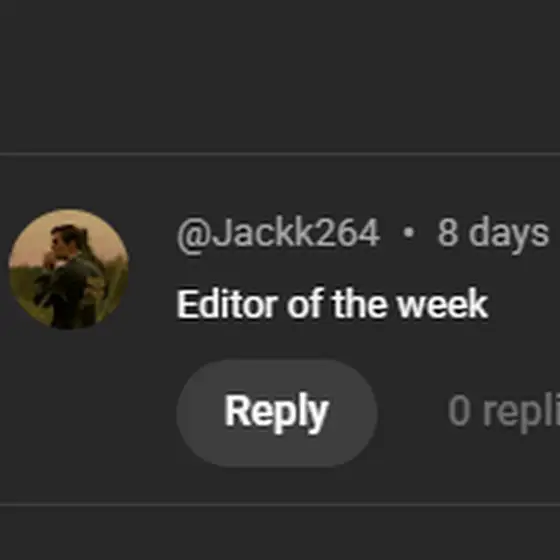Screen dimensions: 560x560
Task: Click the '0' in the replies count
Action: pos(459,411)
